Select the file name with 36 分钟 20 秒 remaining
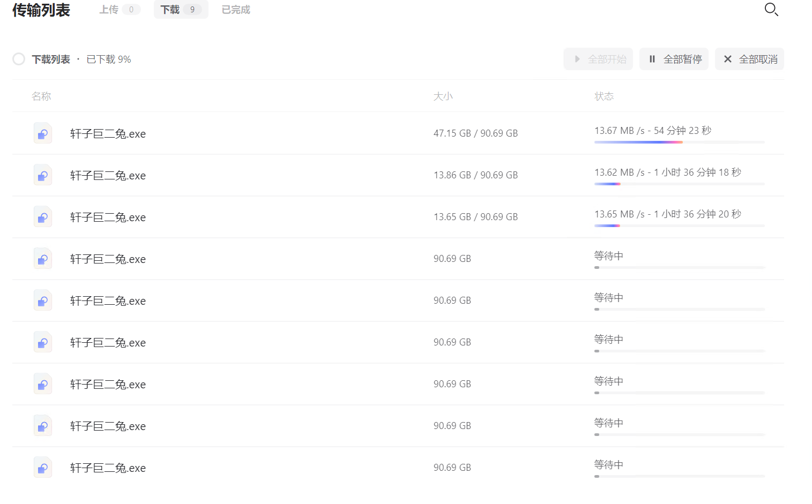Image resolution: width=812 pixels, height=504 pixels. (108, 217)
